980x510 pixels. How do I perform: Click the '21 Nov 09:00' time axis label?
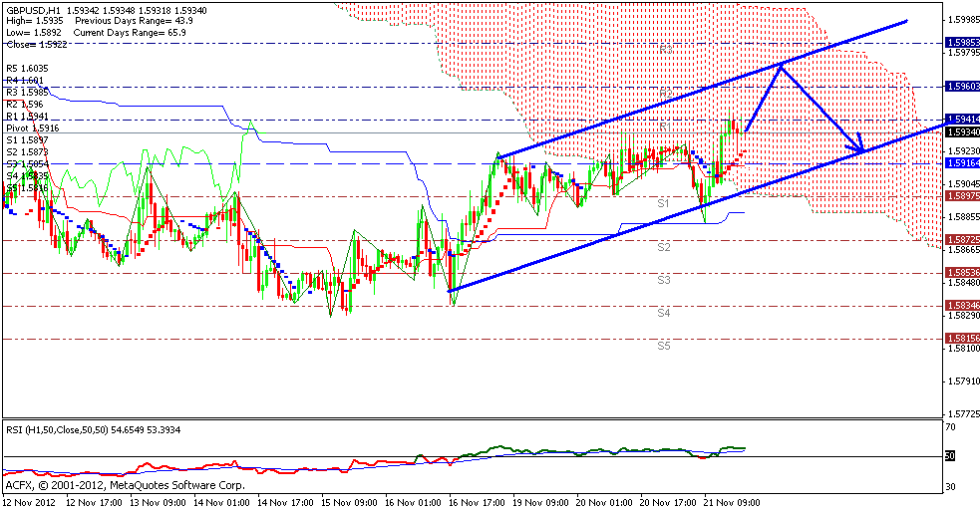731,502
